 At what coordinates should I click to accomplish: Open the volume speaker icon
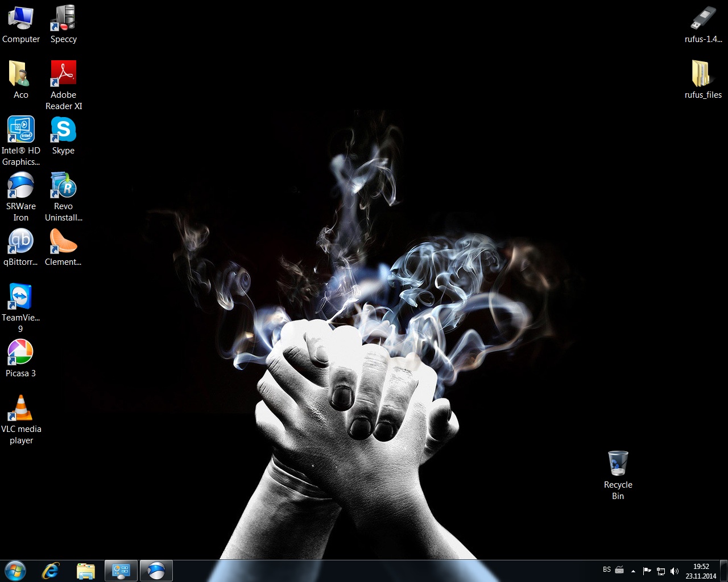(x=675, y=571)
